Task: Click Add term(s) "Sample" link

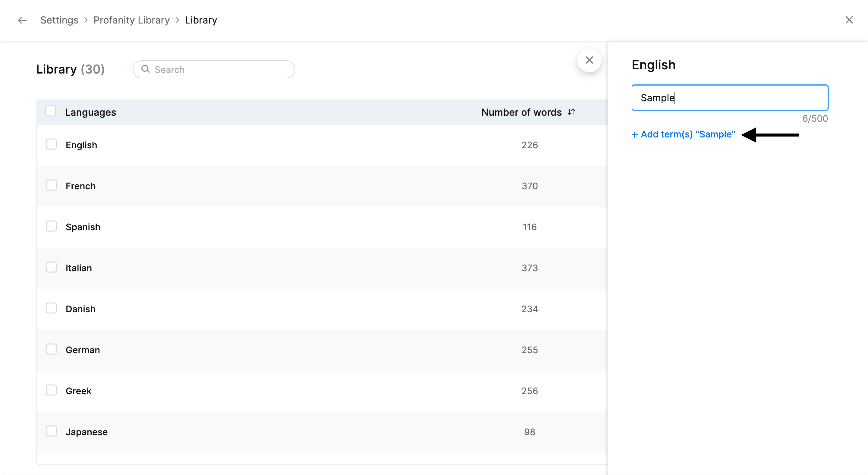Action: (x=687, y=134)
